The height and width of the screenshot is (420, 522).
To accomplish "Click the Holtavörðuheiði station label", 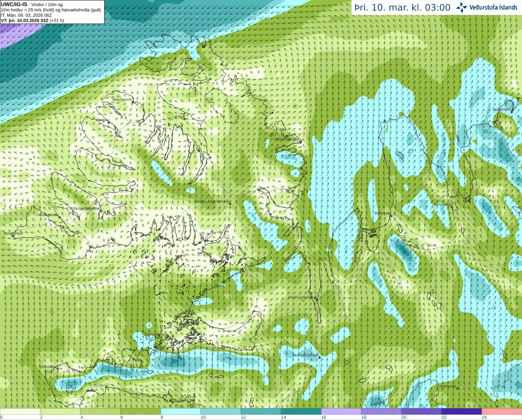I will point(306,355).
